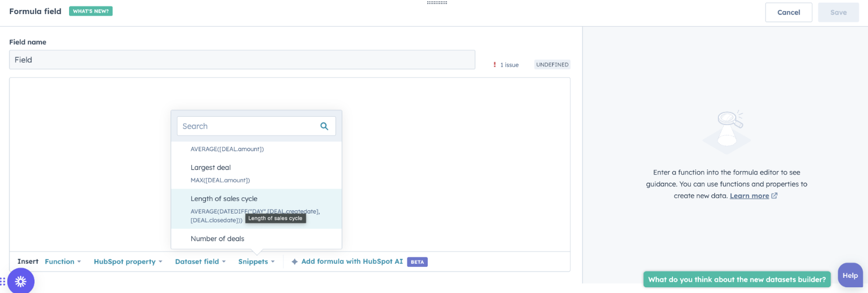Click the dotted grip beside the purple button

point(3,281)
